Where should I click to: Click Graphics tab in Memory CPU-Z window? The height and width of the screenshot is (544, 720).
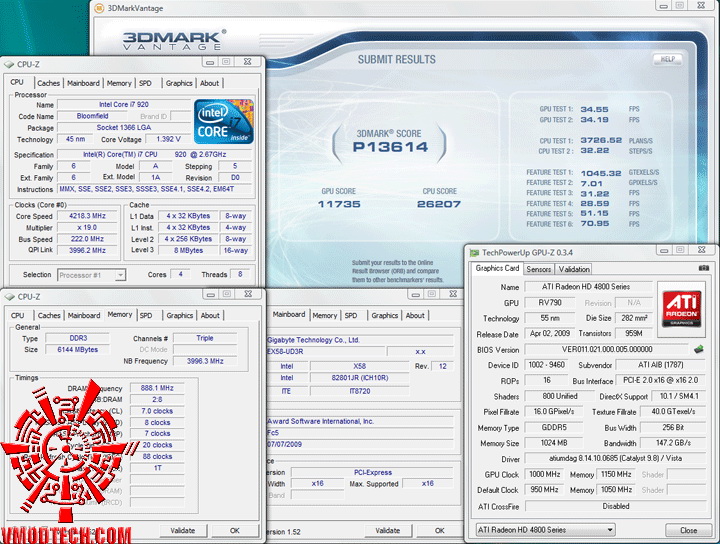pyautogui.click(x=180, y=315)
